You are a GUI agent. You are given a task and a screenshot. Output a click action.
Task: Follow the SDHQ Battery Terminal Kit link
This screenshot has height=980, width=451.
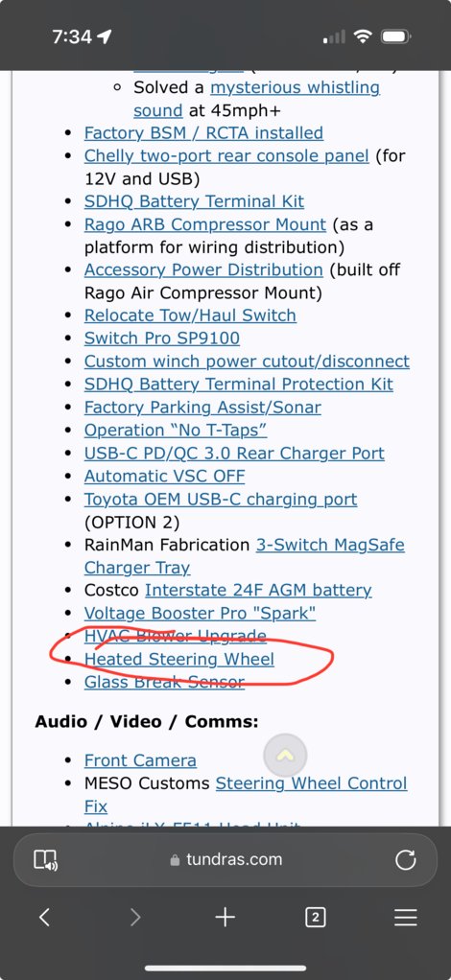pyautogui.click(x=194, y=201)
